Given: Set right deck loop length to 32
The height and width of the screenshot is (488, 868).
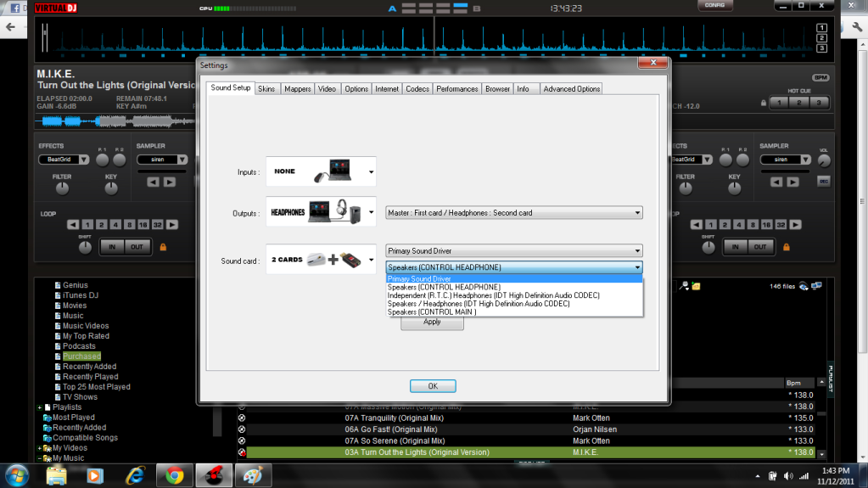Looking at the screenshot, I should [781, 225].
